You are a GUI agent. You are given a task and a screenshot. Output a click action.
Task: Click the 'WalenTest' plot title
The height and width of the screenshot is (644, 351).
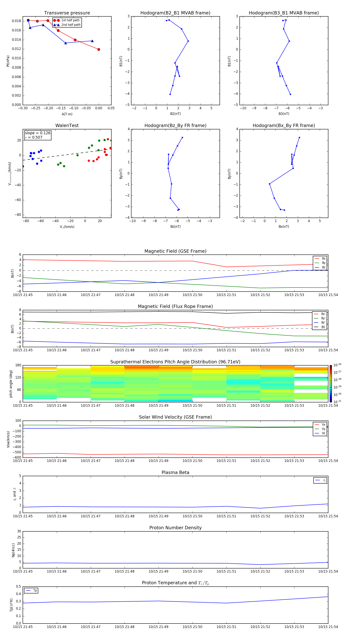[x=67, y=125]
